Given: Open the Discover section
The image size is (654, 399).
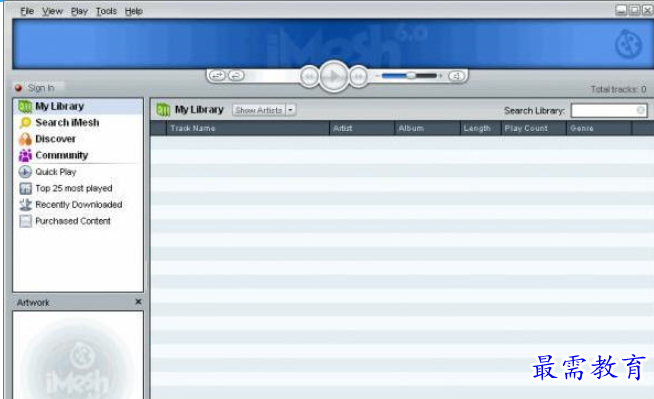Looking at the screenshot, I should click(x=55, y=139).
